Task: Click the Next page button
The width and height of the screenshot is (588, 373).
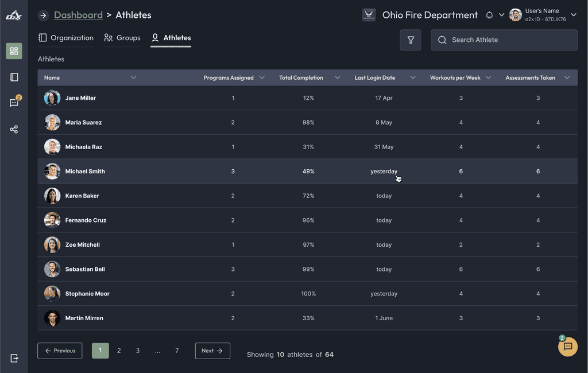Action: click(x=212, y=351)
